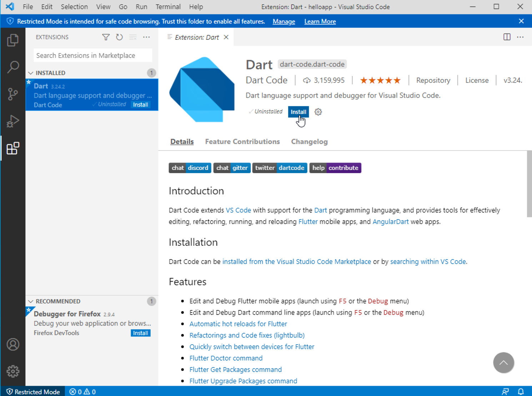Click the chat gitter badge

pos(232,168)
